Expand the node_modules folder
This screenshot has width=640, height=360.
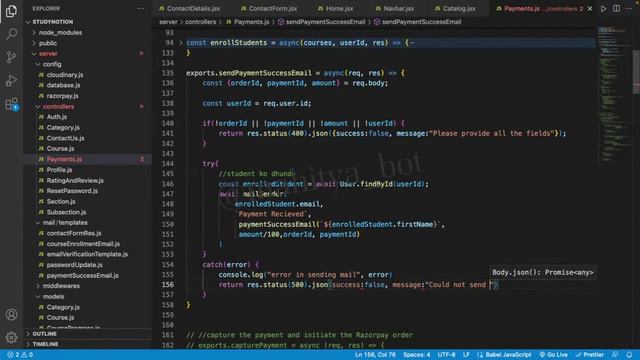[x=88, y=32]
